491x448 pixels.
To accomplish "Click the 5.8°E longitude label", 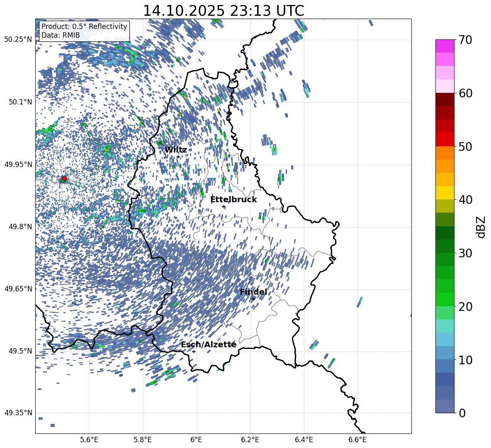I will tap(143, 440).
